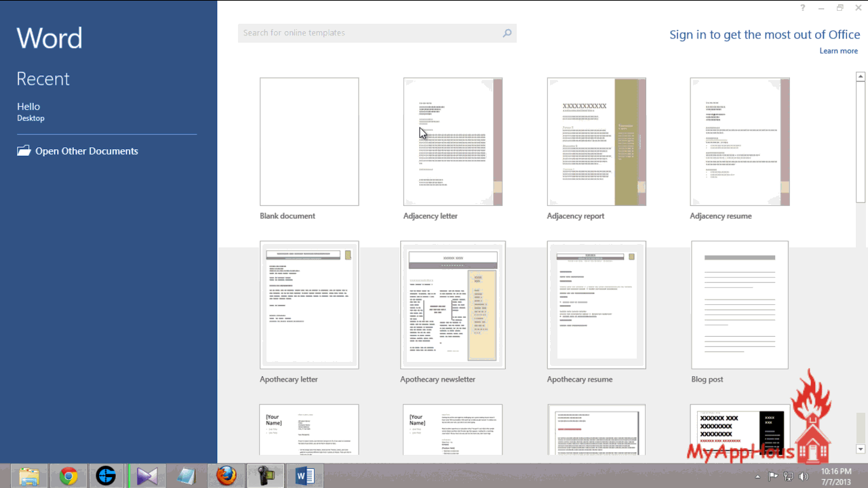Launch Google Chrome from taskbar
The width and height of the screenshot is (868, 488).
[x=68, y=476]
